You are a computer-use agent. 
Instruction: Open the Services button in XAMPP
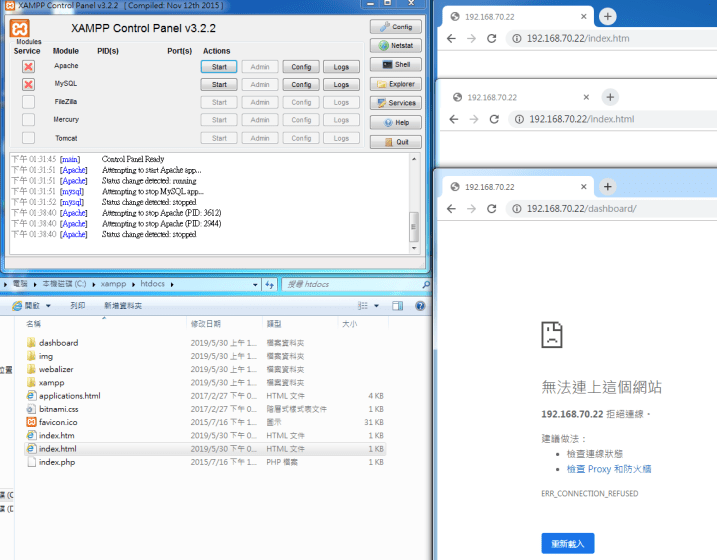tap(395, 103)
